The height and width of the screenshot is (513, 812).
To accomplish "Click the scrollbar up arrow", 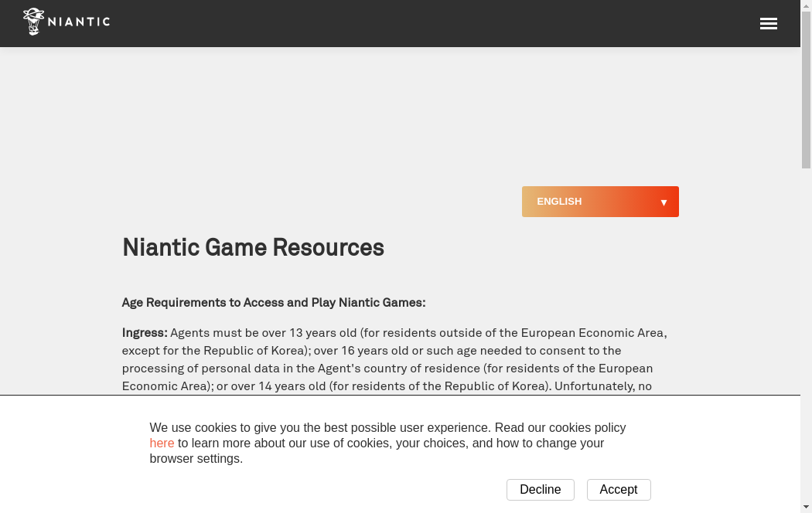I will [x=806, y=5].
